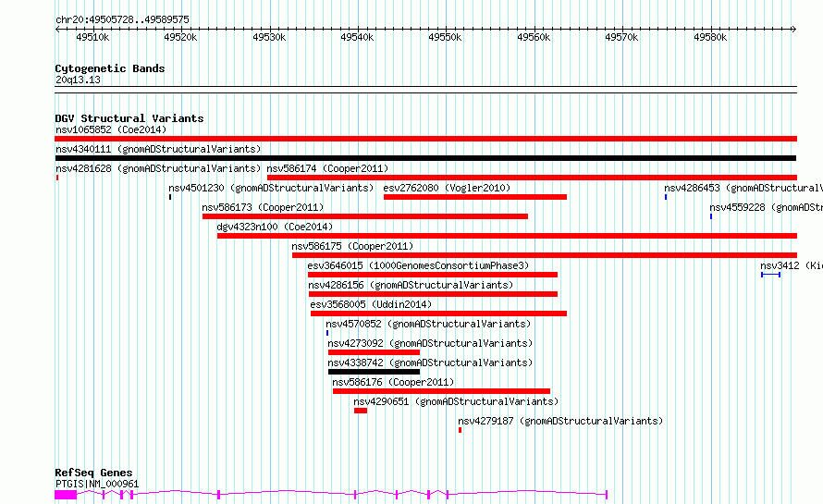Select the red bar under esv3568005

pyautogui.click(x=439, y=313)
